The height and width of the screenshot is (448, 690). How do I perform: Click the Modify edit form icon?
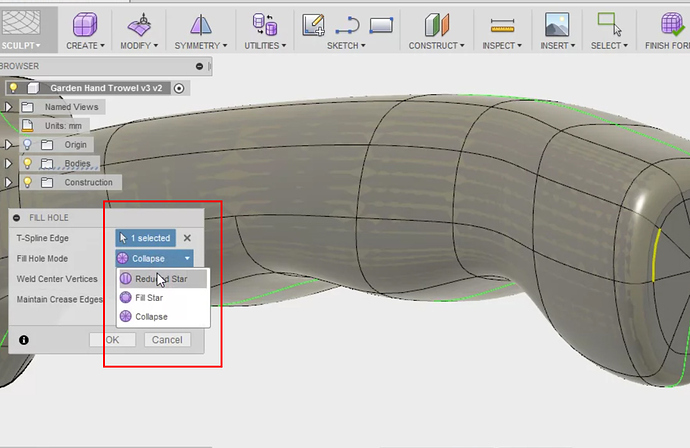click(x=142, y=23)
